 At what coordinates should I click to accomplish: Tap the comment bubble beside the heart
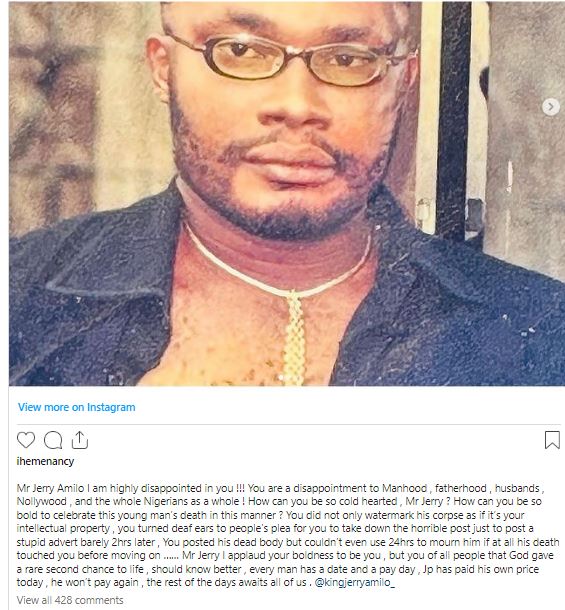coord(53,440)
